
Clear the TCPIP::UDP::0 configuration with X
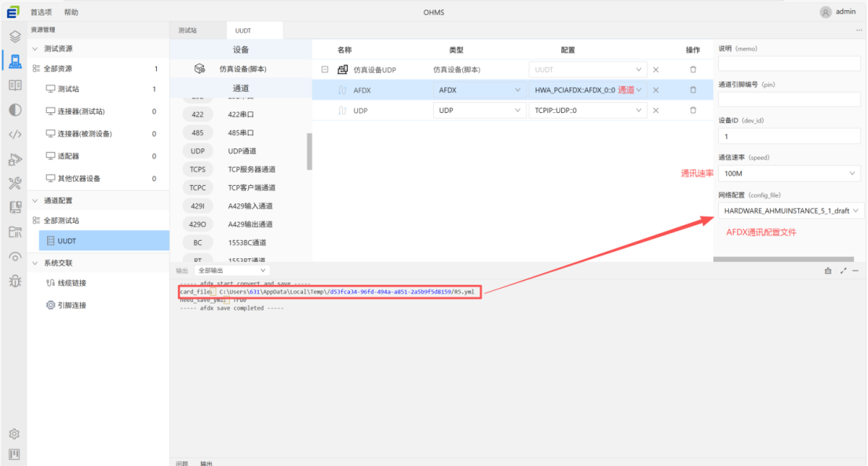point(656,111)
